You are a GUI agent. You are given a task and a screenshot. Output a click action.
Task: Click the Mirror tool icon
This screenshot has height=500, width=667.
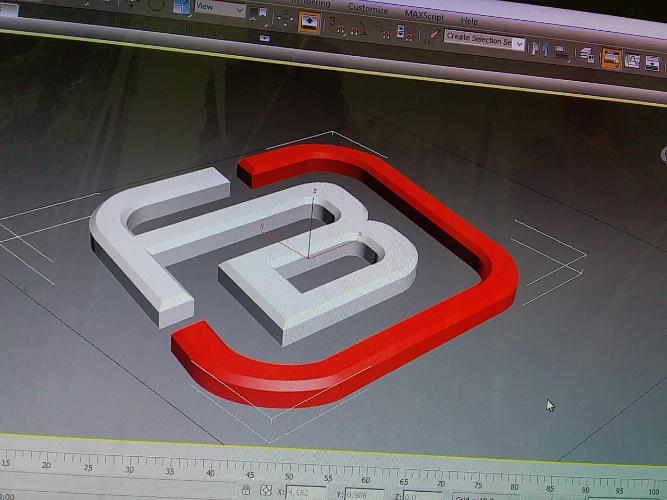(x=539, y=49)
